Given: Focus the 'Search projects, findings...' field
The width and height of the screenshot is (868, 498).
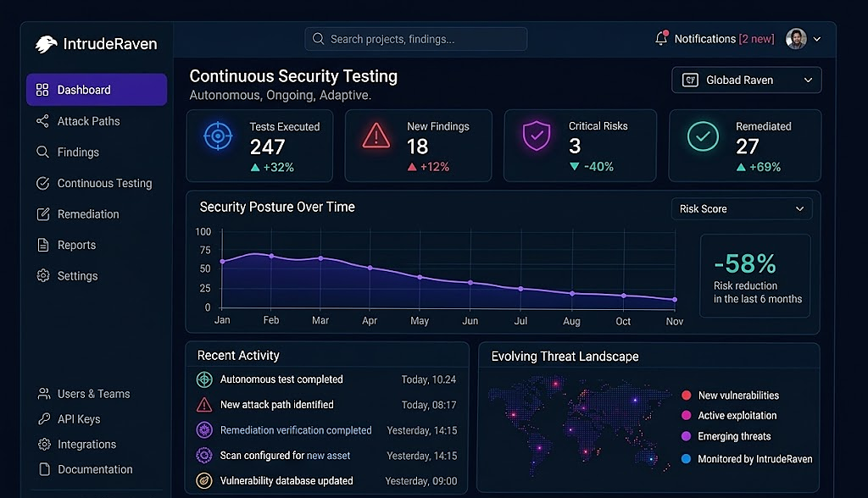Looking at the screenshot, I should [415, 39].
